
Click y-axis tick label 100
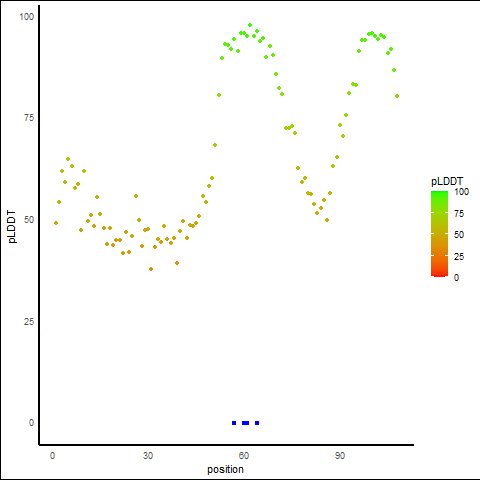[27, 17]
